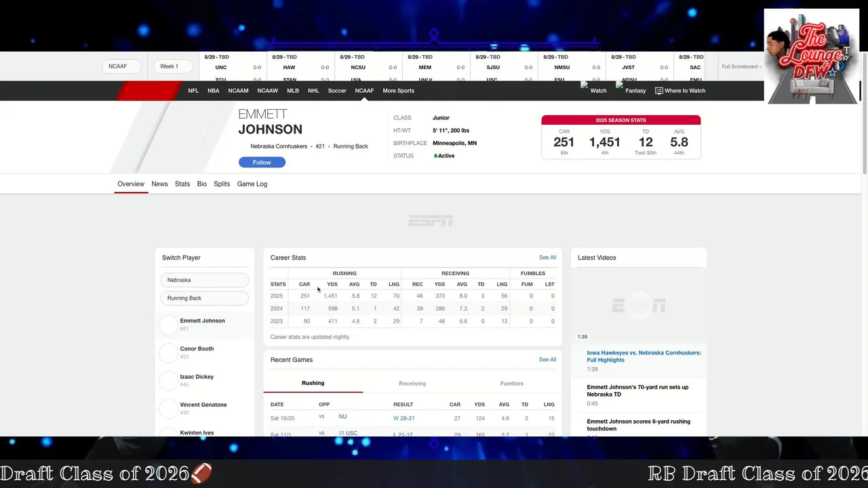The height and width of the screenshot is (488, 868).
Task: Select Receiving tab in Recent Games
Action: click(x=412, y=384)
